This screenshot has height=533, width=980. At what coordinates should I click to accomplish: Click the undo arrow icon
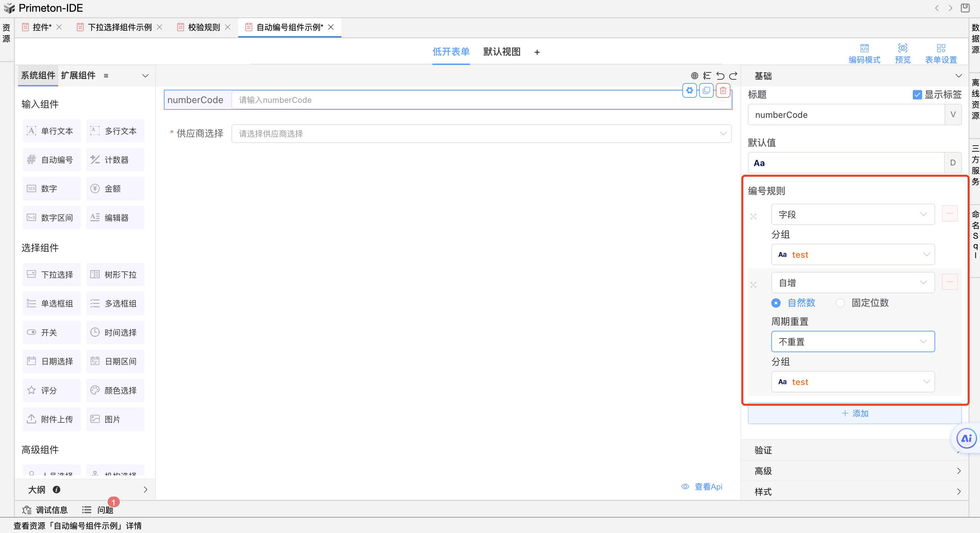(720, 75)
